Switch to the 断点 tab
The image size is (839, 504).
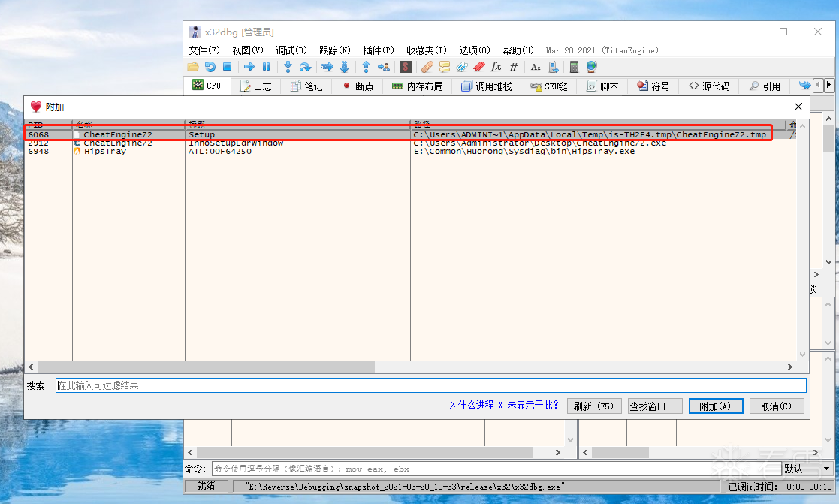click(358, 86)
